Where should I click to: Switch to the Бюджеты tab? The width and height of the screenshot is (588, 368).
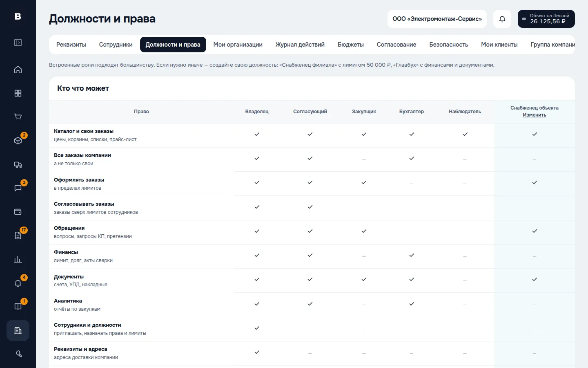pos(351,45)
